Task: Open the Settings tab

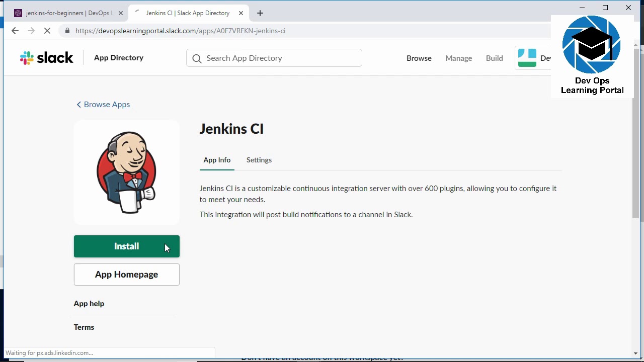Action: (x=259, y=160)
